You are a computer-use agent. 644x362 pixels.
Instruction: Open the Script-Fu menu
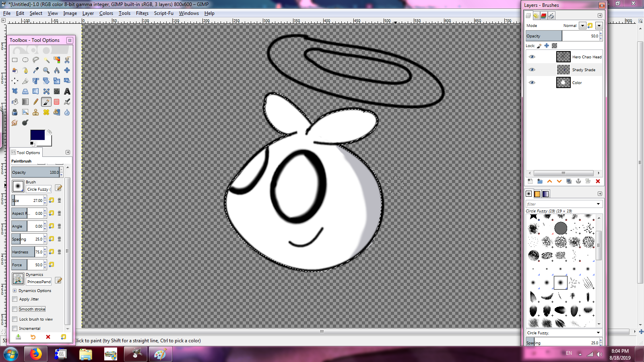163,13
